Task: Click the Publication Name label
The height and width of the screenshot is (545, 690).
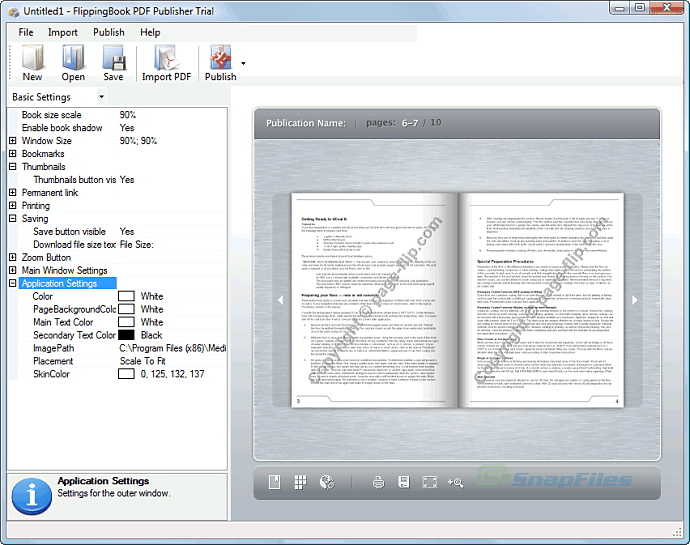Action: 306,123
